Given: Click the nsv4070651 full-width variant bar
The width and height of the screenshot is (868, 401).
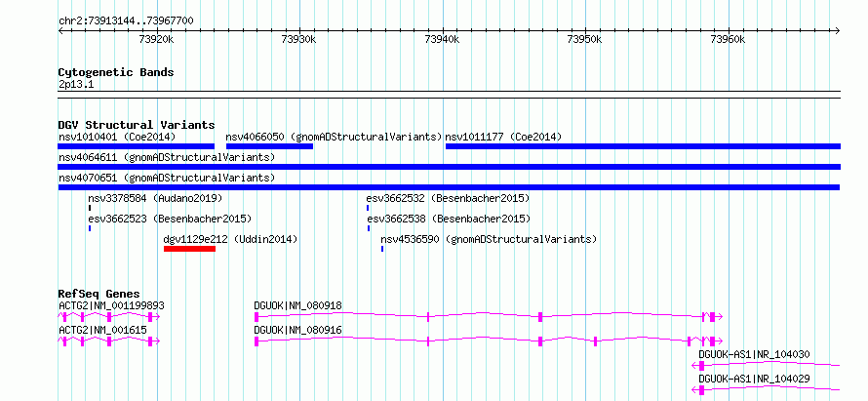Looking at the screenshot, I should (x=449, y=187).
